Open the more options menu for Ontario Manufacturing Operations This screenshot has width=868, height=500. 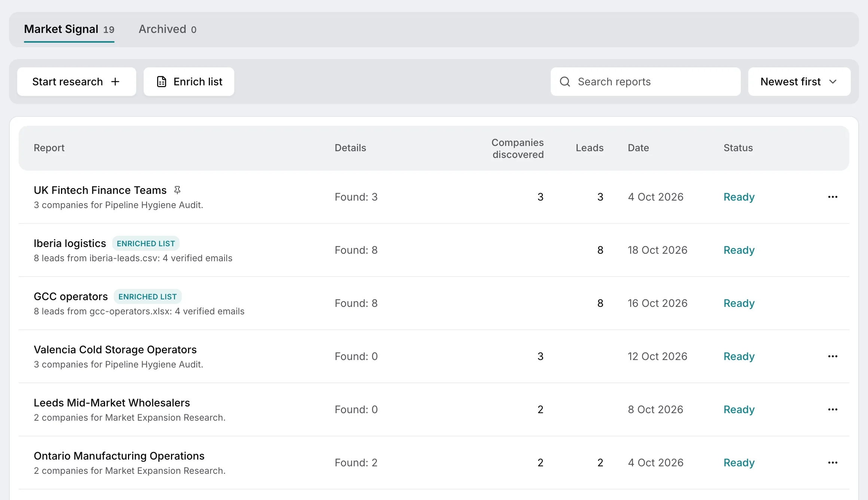click(x=832, y=463)
